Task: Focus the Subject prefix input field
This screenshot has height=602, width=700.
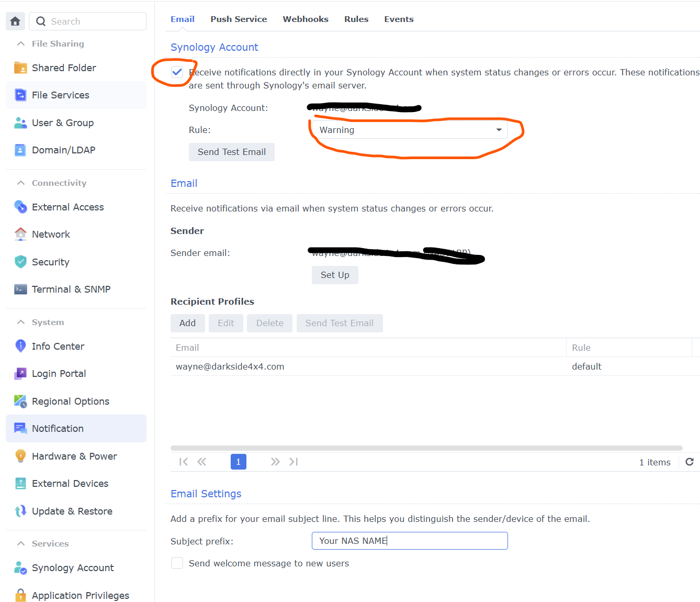Action: [x=410, y=541]
